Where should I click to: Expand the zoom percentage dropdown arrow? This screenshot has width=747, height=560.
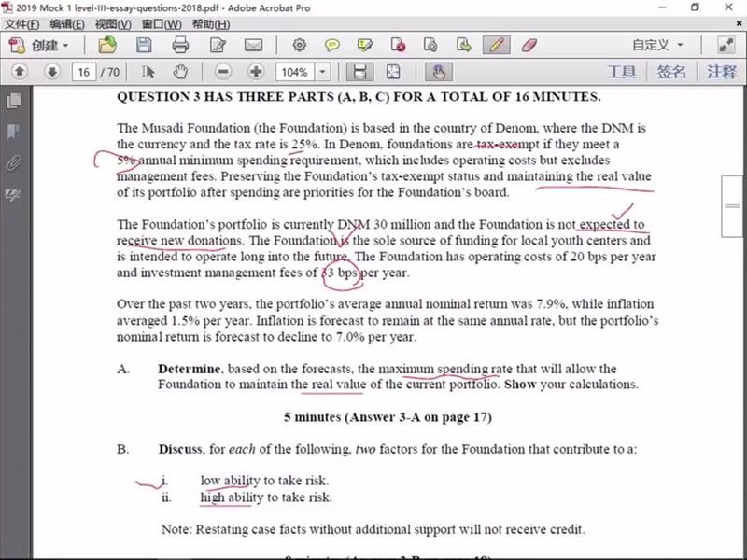(322, 73)
